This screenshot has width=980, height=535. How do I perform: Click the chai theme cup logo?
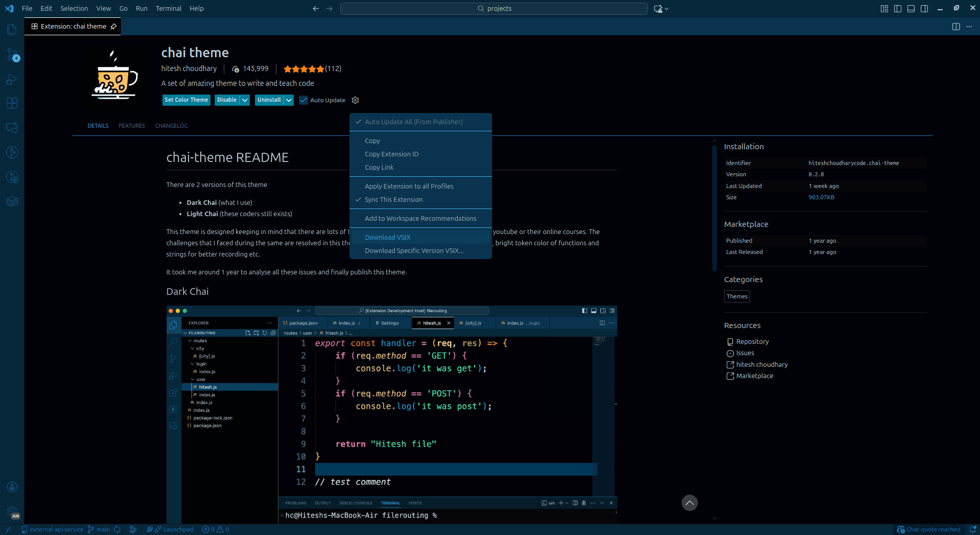click(x=115, y=75)
